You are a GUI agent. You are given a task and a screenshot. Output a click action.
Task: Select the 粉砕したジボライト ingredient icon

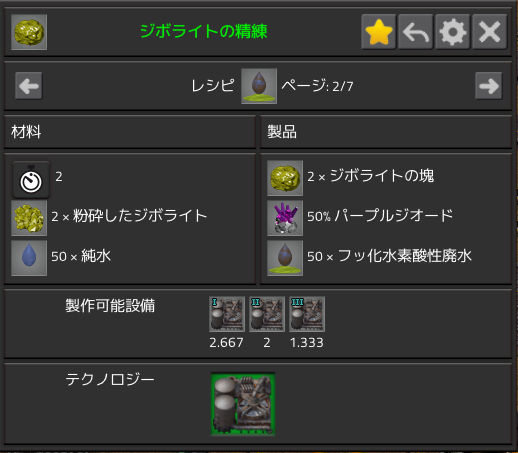(29, 218)
